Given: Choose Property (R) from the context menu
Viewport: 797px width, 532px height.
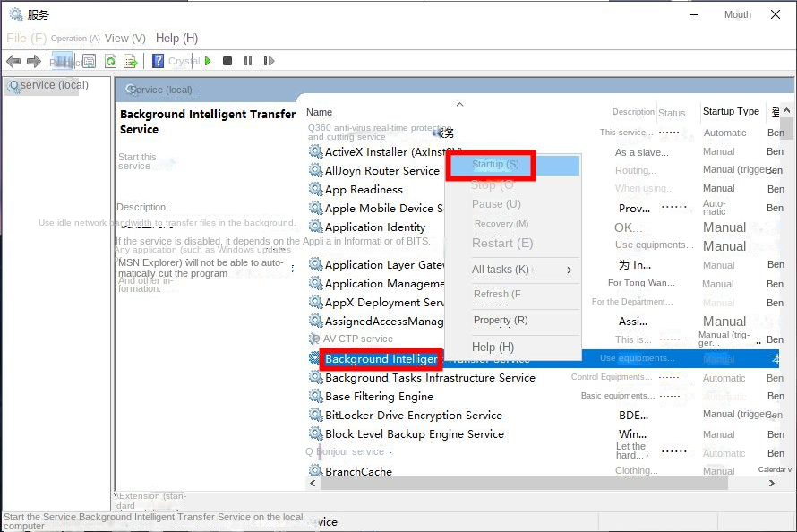Looking at the screenshot, I should coord(501,320).
